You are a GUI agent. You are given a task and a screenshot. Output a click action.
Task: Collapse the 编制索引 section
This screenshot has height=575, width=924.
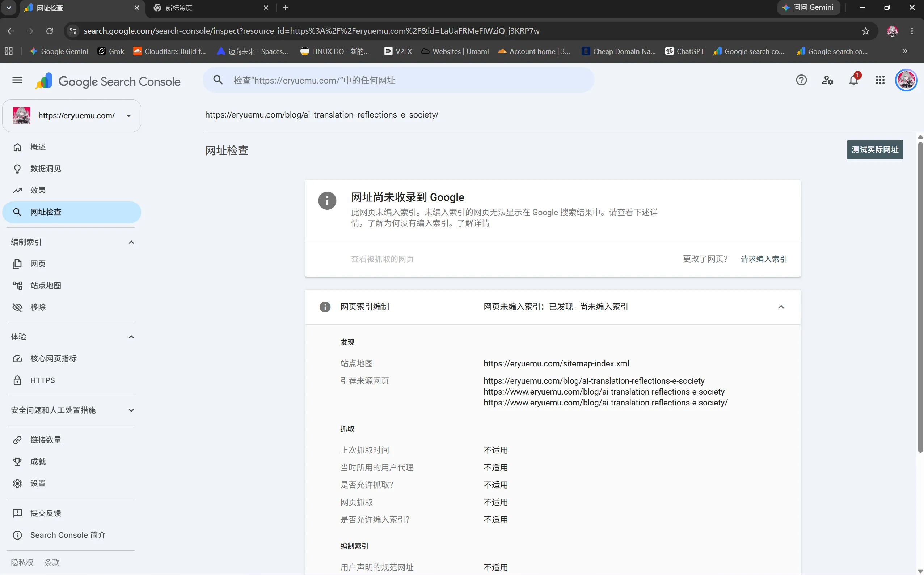point(131,242)
